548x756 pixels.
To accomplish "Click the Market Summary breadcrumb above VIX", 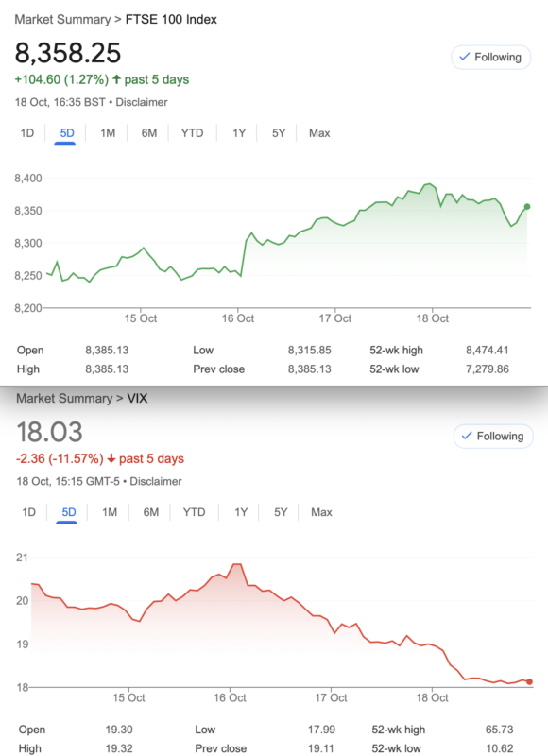I will [x=64, y=398].
